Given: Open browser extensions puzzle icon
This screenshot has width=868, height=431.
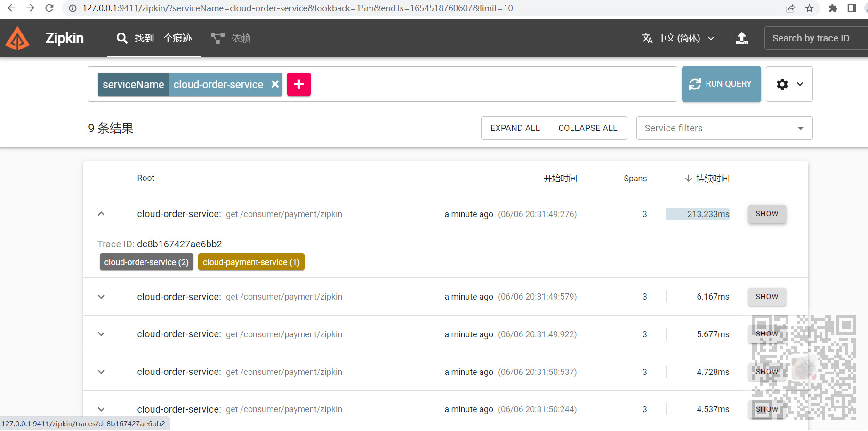Looking at the screenshot, I should point(833,8).
